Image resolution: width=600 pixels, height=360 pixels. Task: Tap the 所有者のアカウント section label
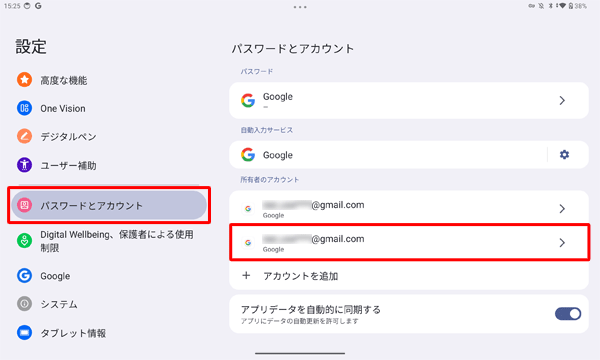[x=269, y=179]
